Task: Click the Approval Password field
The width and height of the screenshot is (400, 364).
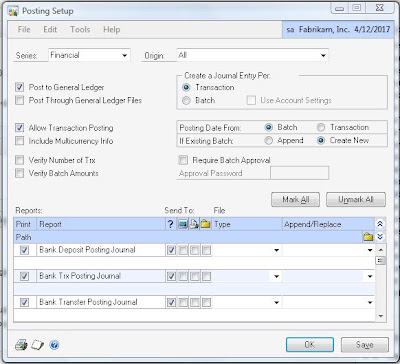Action: pos(300,173)
